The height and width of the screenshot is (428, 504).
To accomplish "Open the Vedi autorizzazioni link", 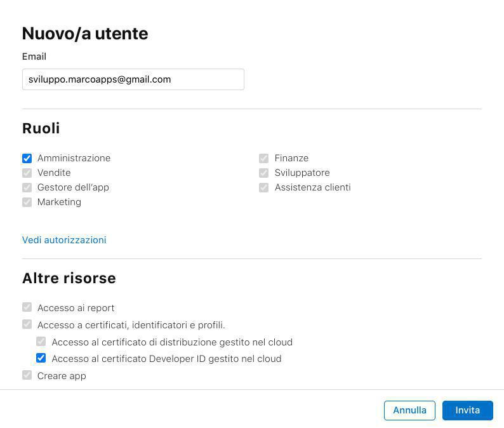I will tap(64, 240).
